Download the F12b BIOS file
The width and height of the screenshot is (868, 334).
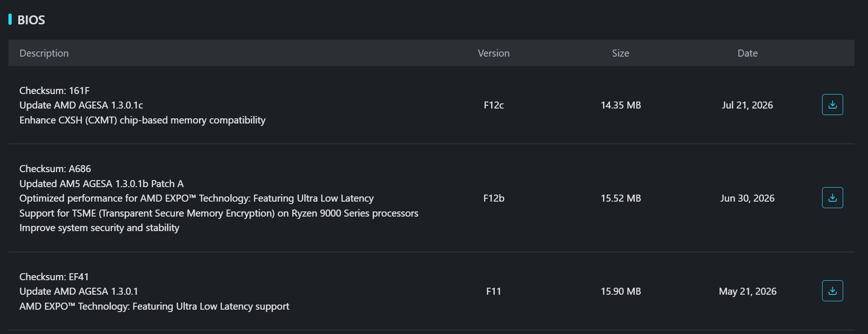832,198
